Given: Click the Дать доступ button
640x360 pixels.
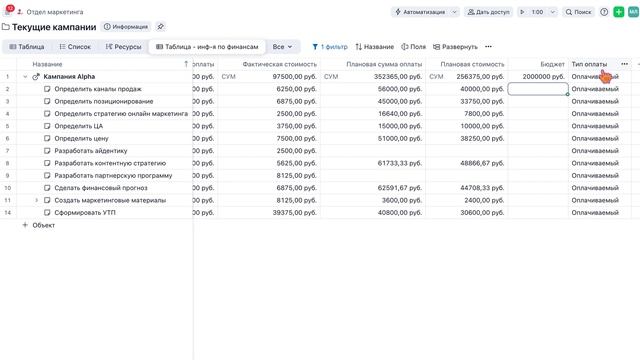Looking at the screenshot, I should point(489,12).
